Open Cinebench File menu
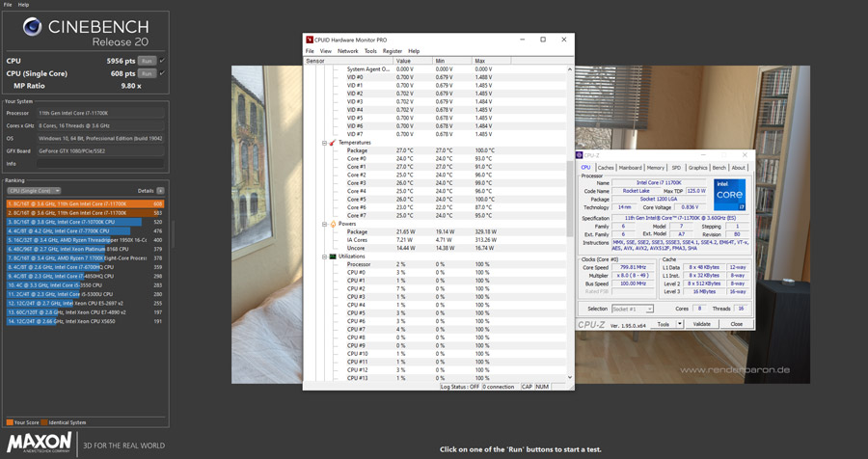This screenshot has width=868, height=459. 8,5
